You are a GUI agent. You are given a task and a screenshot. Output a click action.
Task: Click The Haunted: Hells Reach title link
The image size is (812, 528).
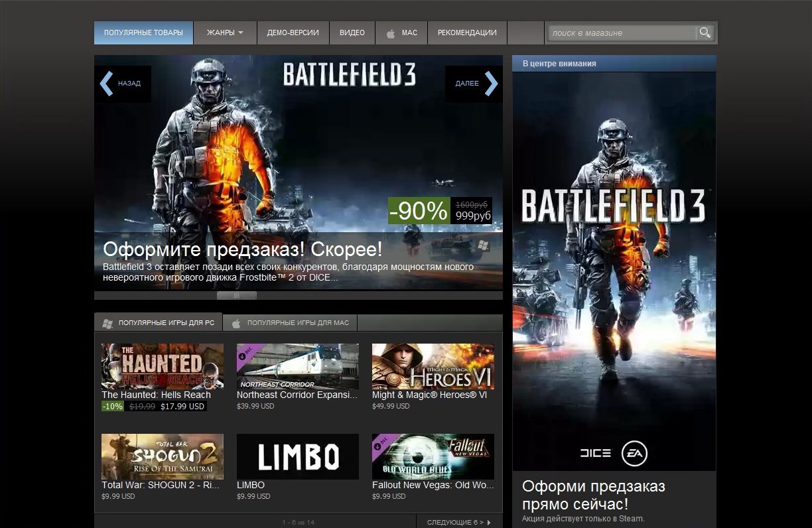pos(156,395)
